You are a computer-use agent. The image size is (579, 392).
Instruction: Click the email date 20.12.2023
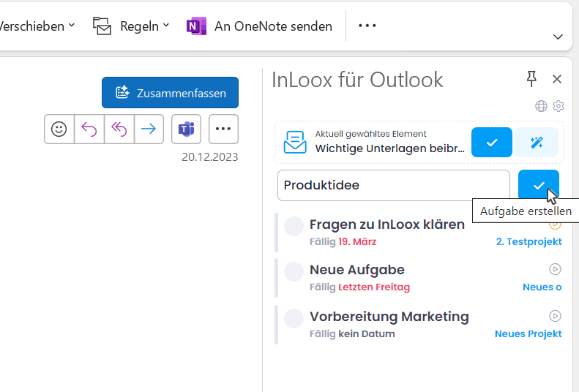point(210,157)
